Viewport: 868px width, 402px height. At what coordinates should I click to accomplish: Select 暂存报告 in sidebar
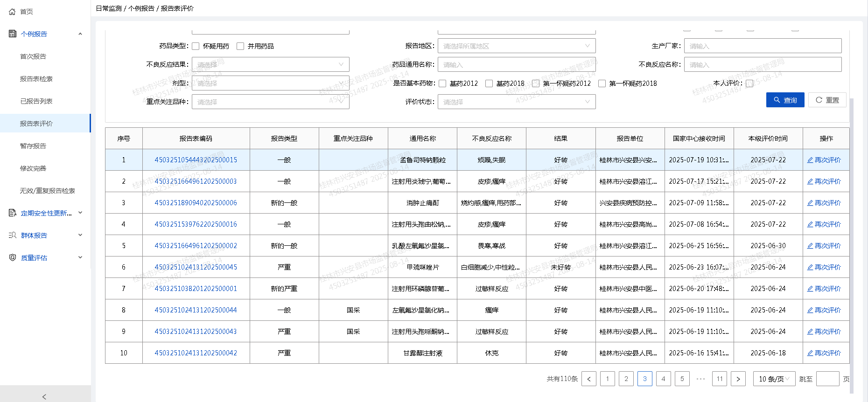[x=33, y=146]
